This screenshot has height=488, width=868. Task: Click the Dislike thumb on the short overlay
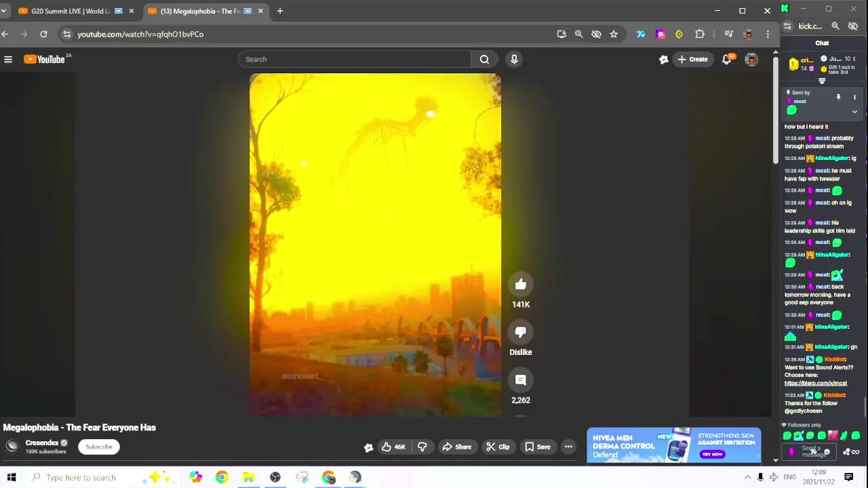pos(521,332)
